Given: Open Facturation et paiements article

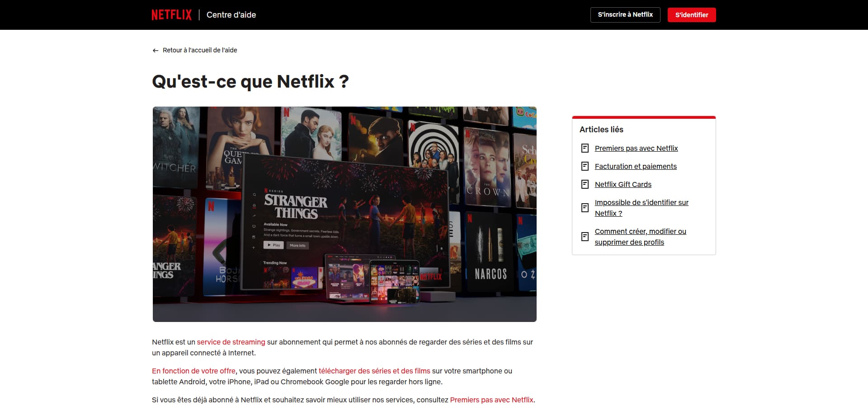Looking at the screenshot, I should pos(636,166).
